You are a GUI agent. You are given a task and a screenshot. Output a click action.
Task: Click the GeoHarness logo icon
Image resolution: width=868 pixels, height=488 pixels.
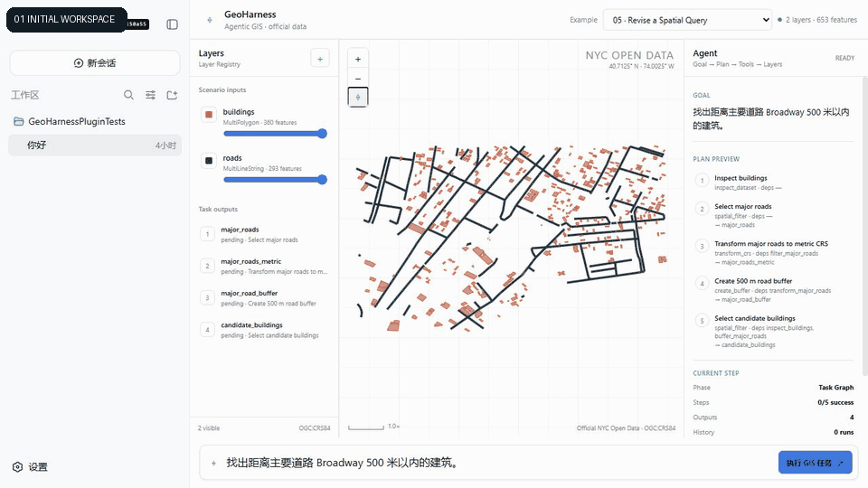[x=209, y=20]
